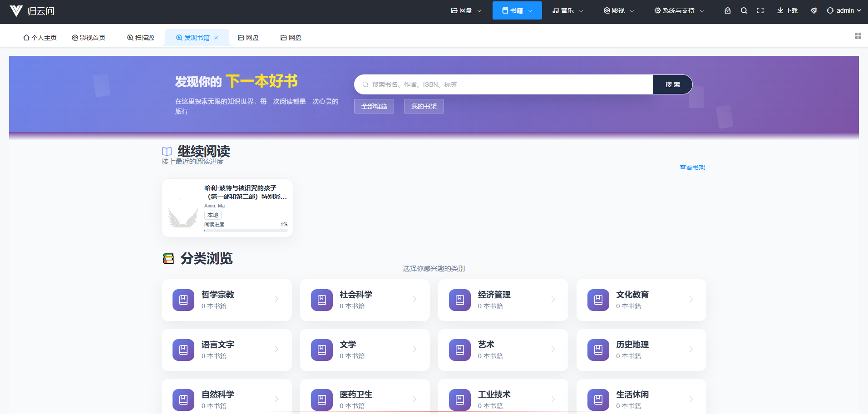Click the 文学 category book icon
Image resolution: width=868 pixels, height=414 pixels.
[x=322, y=350]
